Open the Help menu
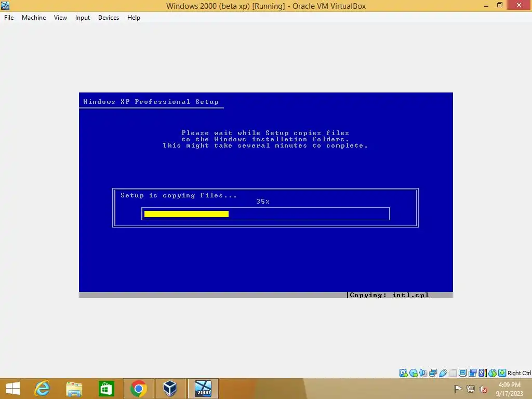The image size is (532, 399). tap(134, 18)
